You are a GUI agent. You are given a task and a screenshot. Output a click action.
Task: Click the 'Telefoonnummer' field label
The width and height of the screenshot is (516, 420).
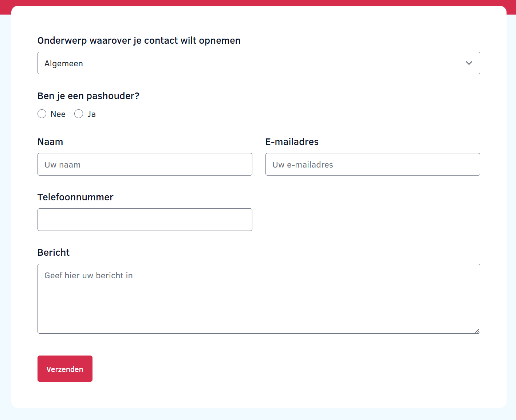click(x=75, y=197)
